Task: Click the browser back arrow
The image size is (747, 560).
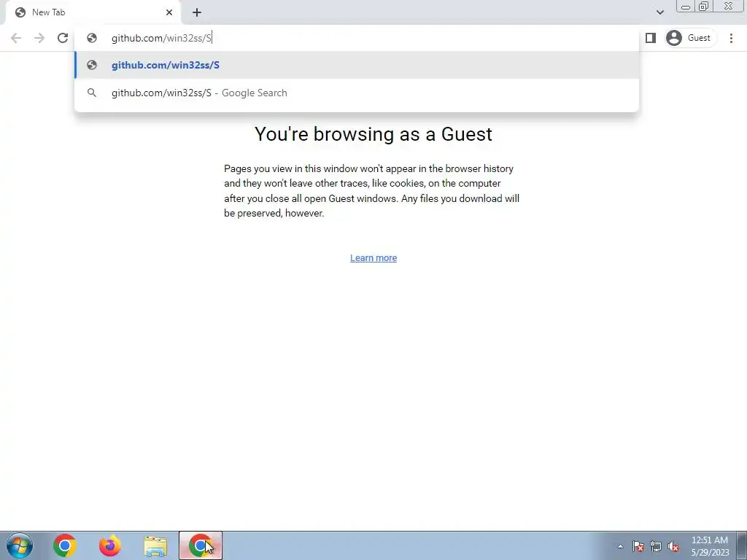Action: tap(16, 38)
